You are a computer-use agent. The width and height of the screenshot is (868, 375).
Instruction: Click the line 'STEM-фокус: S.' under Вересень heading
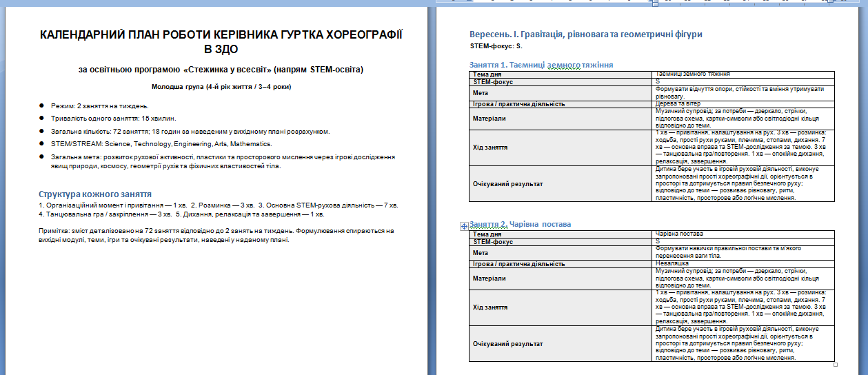pyautogui.click(x=496, y=47)
